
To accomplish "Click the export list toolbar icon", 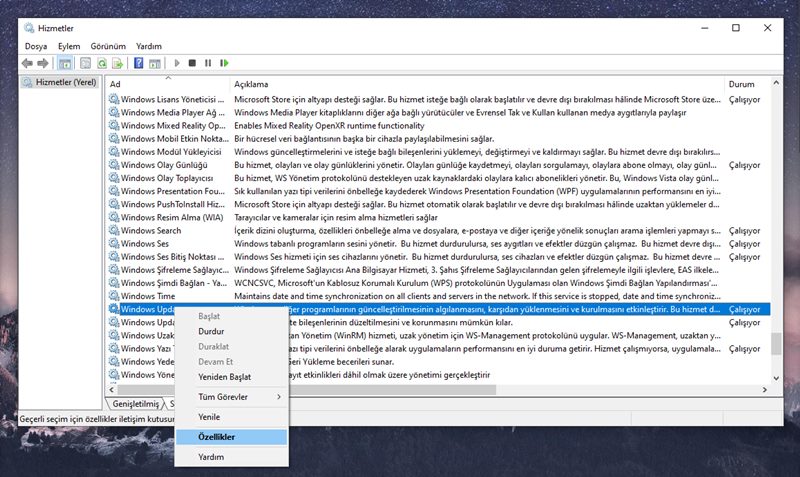I will click(117, 63).
